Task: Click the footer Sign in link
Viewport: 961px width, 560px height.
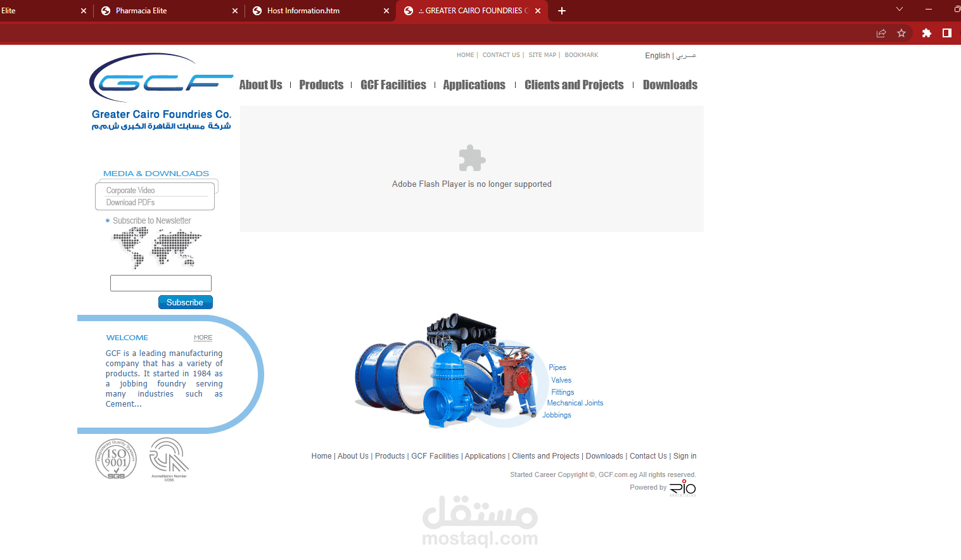Action: coord(685,456)
